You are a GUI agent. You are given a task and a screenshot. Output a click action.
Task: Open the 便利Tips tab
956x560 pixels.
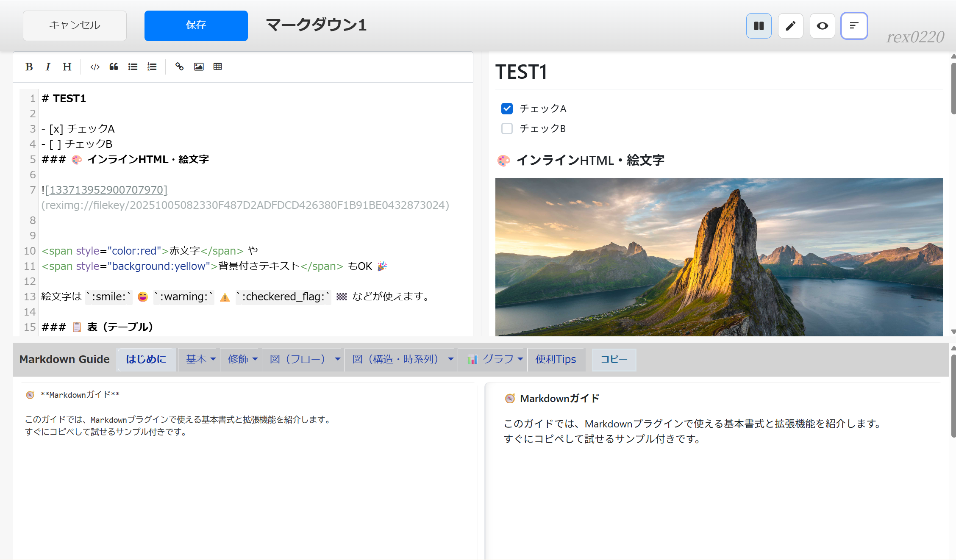coord(556,359)
